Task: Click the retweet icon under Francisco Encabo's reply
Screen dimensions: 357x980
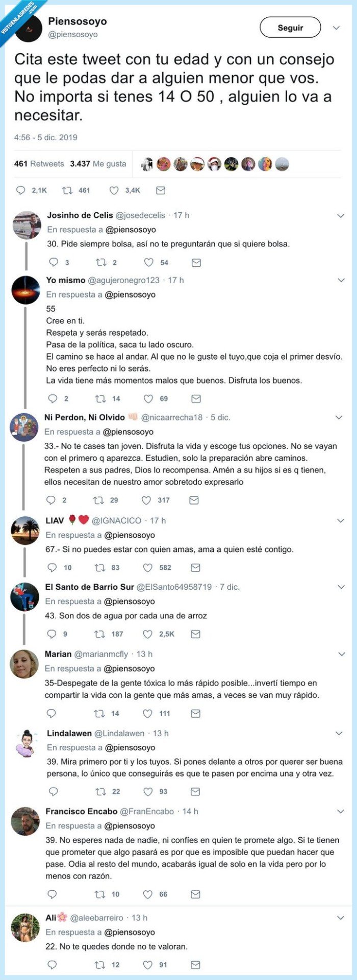Action: tap(101, 894)
